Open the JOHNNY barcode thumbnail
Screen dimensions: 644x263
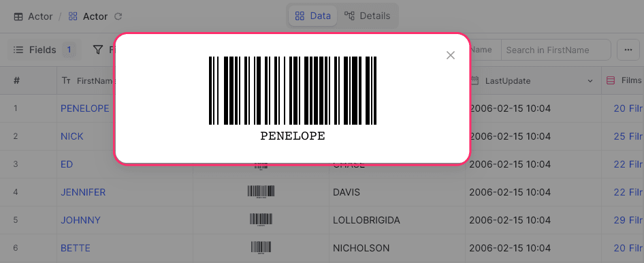pos(261,220)
